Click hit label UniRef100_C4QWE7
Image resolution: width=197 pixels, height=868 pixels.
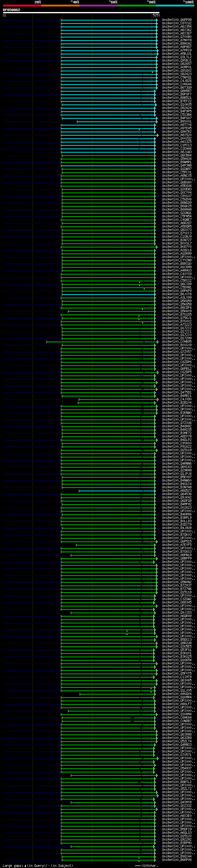(x=176, y=220)
